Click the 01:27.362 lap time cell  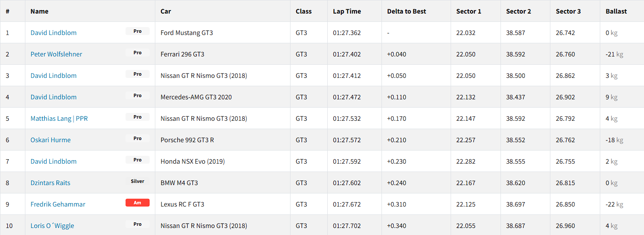coord(347,33)
